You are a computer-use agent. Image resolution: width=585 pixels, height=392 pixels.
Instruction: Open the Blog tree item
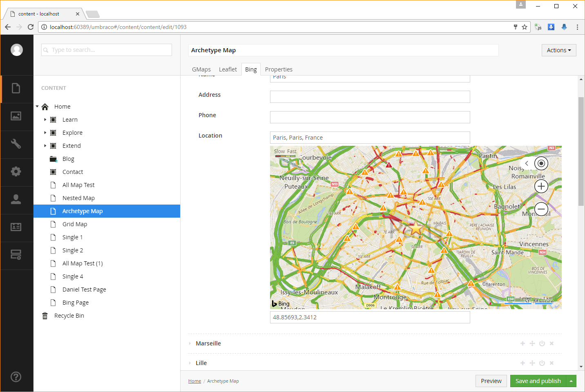(x=68, y=159)
